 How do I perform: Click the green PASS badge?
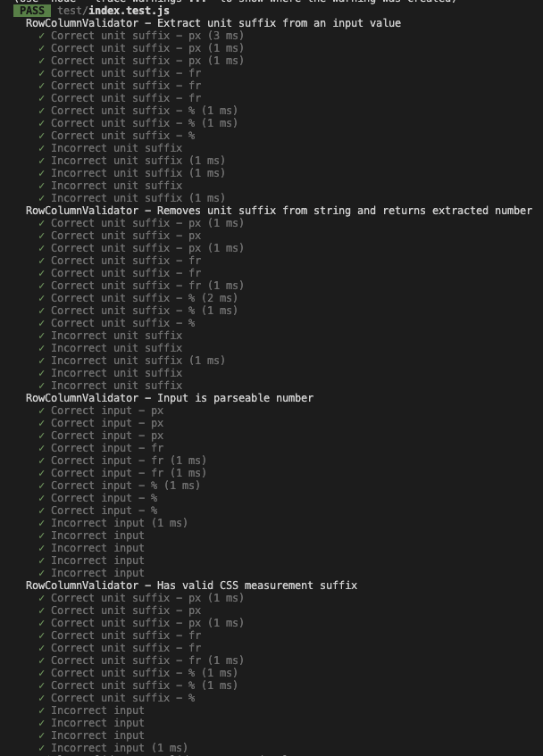[x=32, y=11]
